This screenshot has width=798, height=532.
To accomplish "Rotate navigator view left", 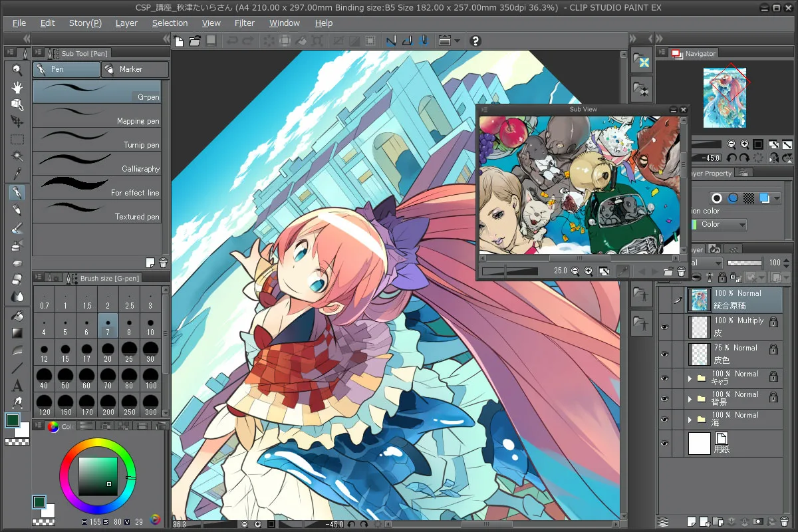I will pos(731,158).
